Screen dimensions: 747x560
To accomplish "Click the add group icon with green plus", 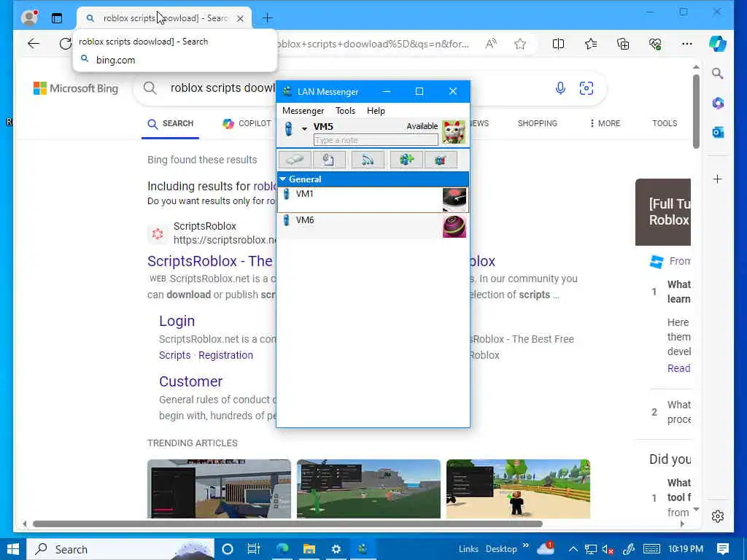I will coord(406,160).
